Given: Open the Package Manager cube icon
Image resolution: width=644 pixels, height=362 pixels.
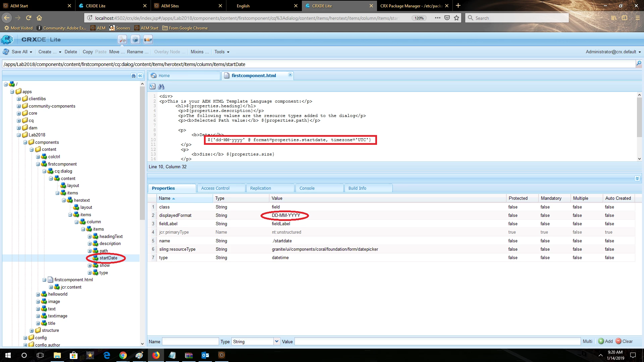Looking at the screenshot, I should pos(135,40).
